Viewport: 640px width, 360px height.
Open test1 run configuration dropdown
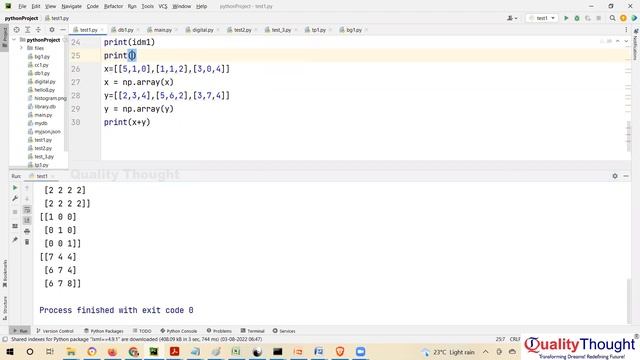point(542,18)
